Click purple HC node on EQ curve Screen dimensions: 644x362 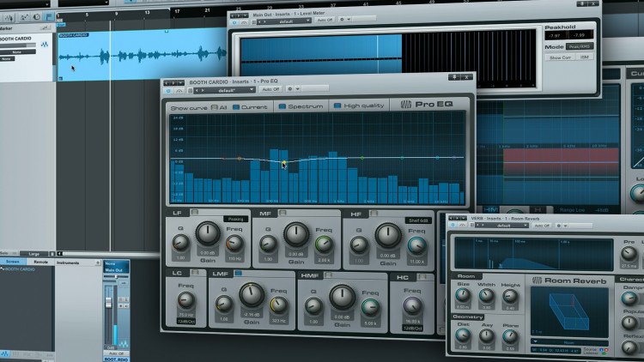click(454, 158)
